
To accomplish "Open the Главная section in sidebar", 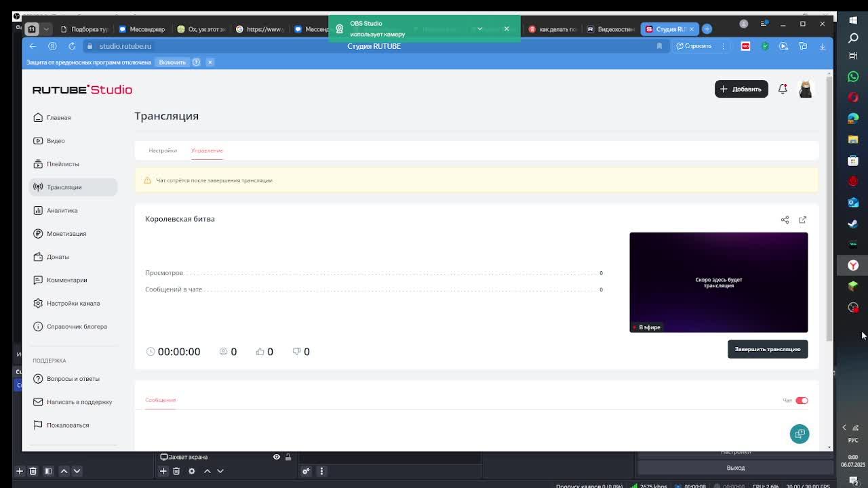I will click(73, 117).
